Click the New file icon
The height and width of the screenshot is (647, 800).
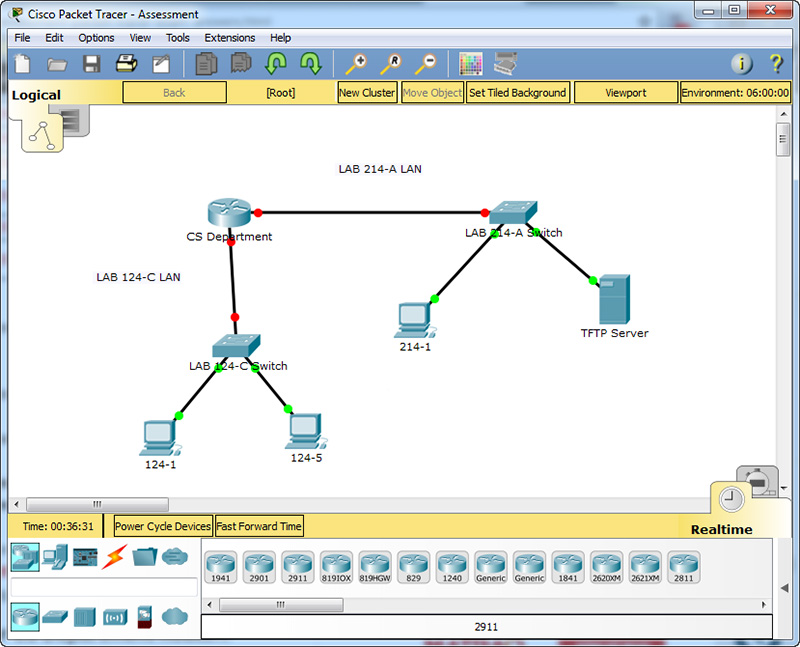coord(22,64)
